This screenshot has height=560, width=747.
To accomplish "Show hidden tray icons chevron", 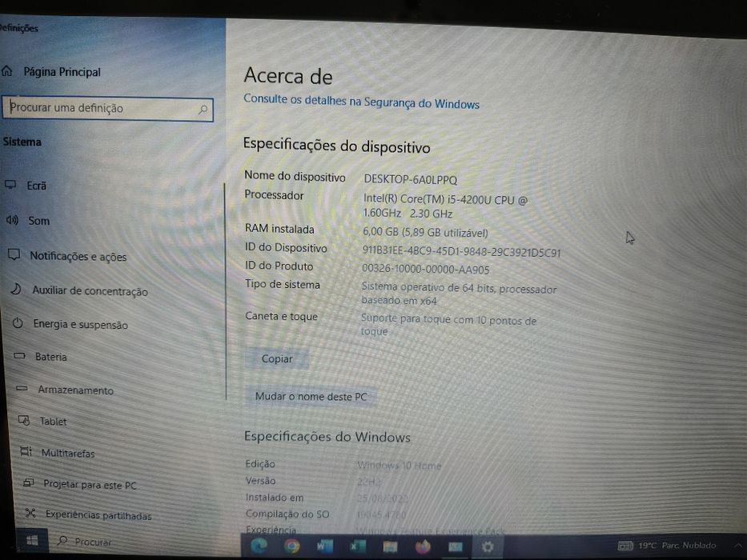I will tap(738, 546).
